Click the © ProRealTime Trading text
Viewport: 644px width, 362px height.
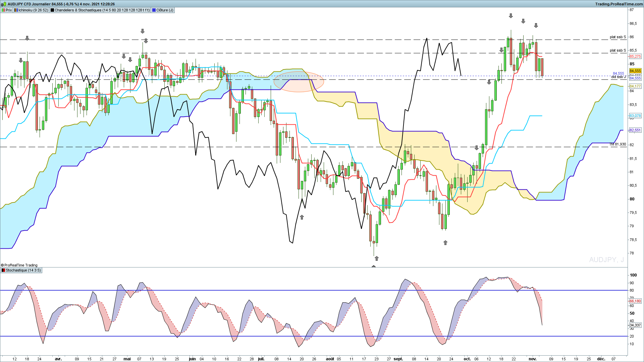19,265
